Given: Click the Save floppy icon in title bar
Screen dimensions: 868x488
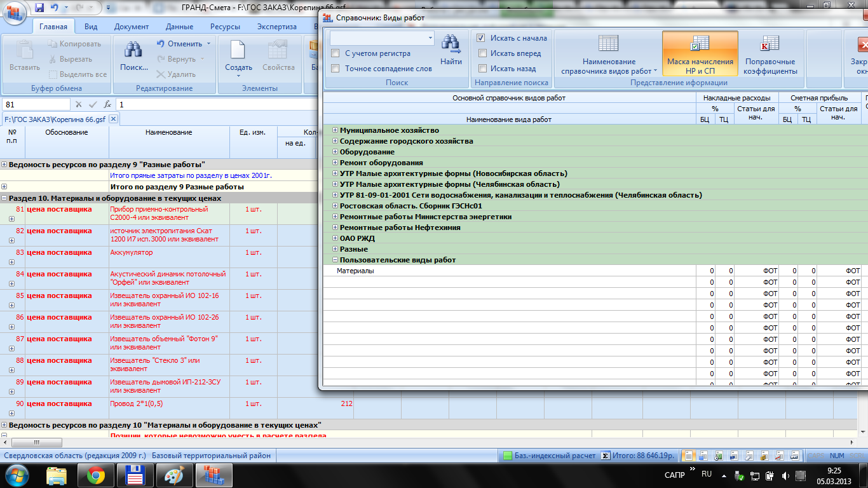Looking at the screenshot, I should point(39,8).
